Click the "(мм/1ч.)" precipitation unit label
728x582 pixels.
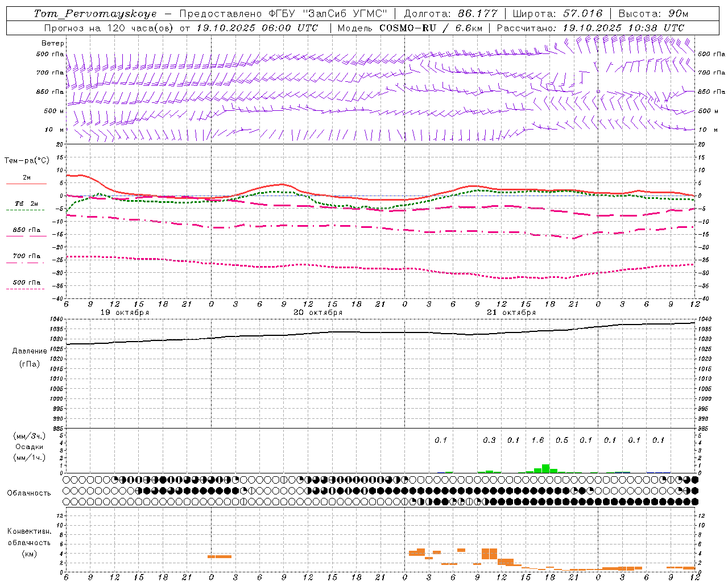(29, 458)
